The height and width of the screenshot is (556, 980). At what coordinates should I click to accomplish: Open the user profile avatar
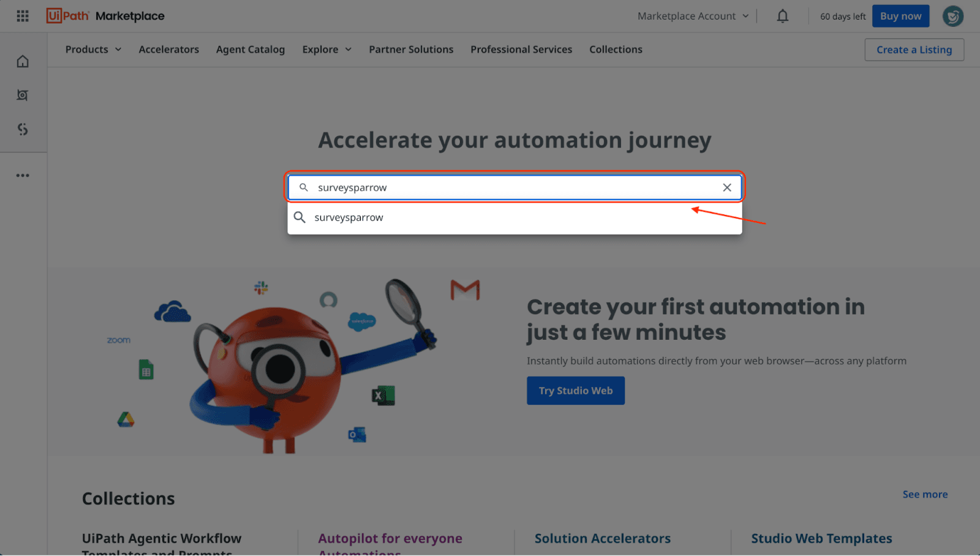952,16
